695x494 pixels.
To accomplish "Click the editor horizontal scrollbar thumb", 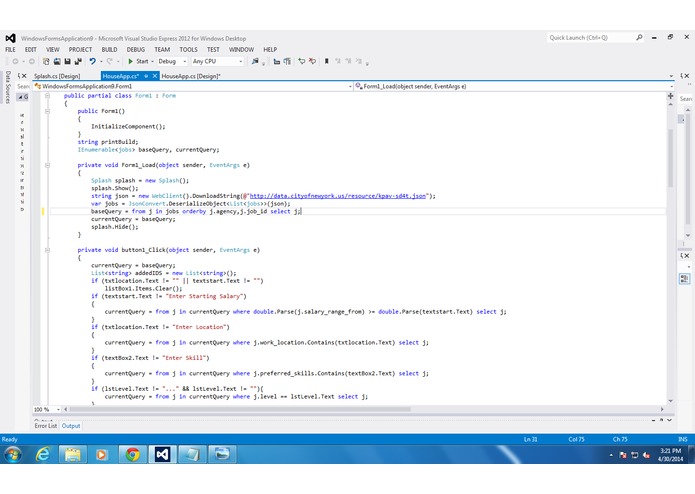I will click(239, 409).
